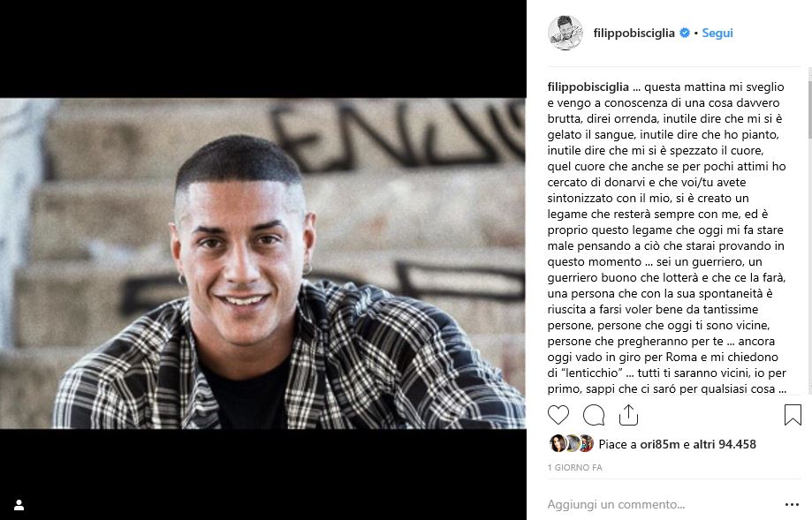
Task: Focus the Aggiungi un commento field
Action: (x=663, y=504)
